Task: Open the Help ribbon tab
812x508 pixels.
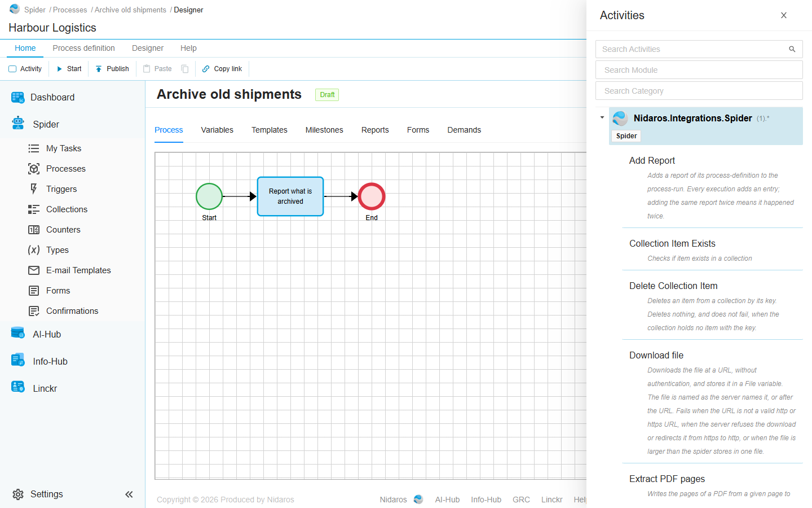Action: [x=188, y=48]
